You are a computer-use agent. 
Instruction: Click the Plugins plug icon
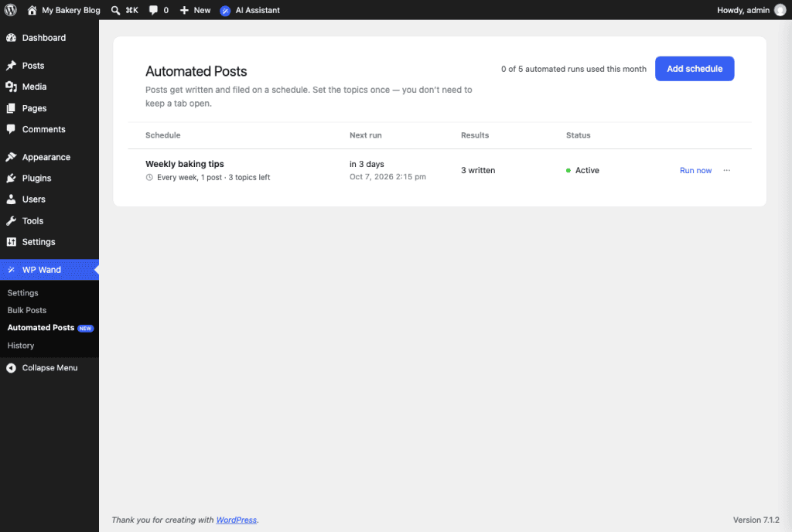11,178
